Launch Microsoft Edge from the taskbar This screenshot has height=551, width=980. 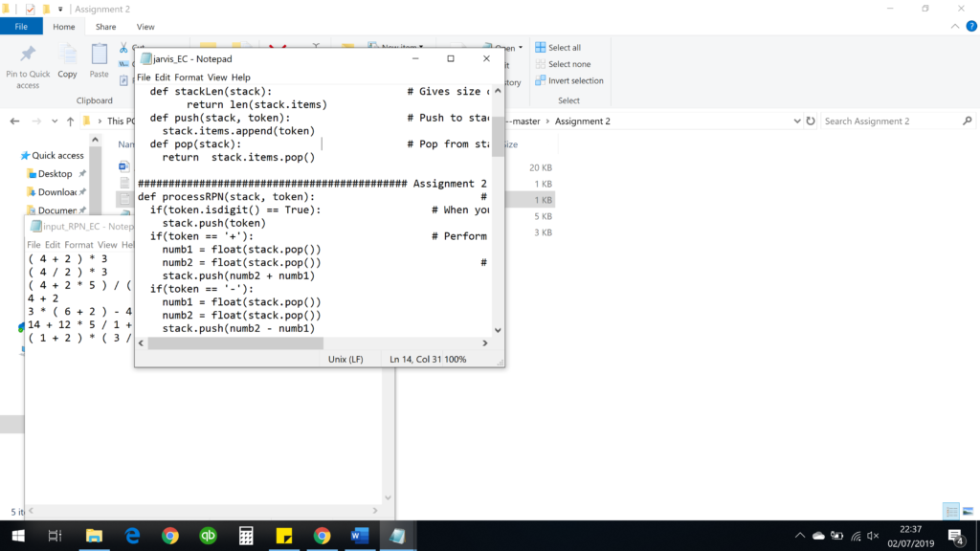[132, 534]
